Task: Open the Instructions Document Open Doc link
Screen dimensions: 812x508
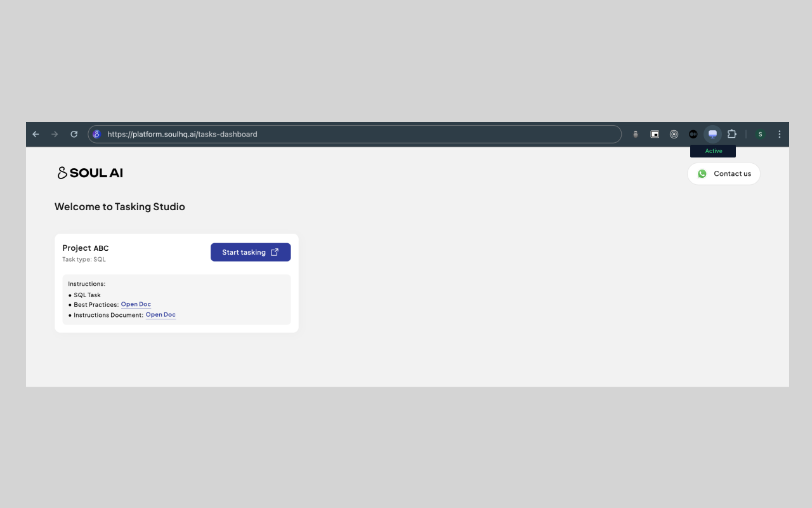Action: [160, 314]
